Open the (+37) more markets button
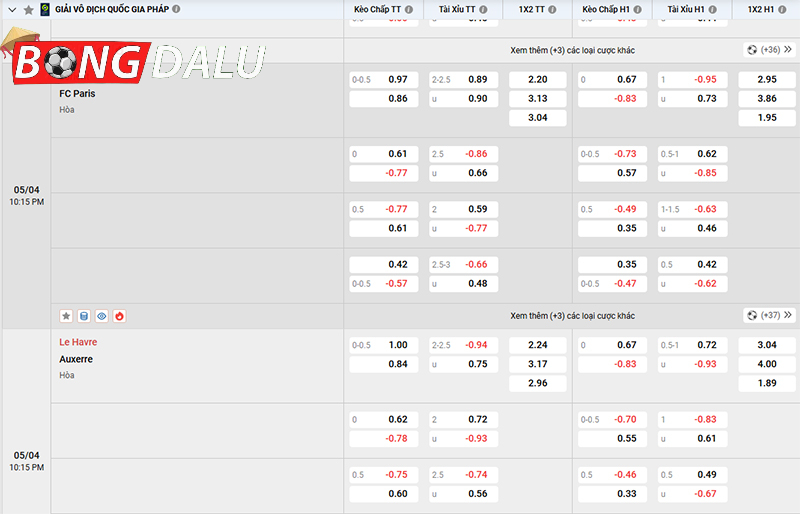The width and height of the screenshot is (800, 514). [769, 316]
